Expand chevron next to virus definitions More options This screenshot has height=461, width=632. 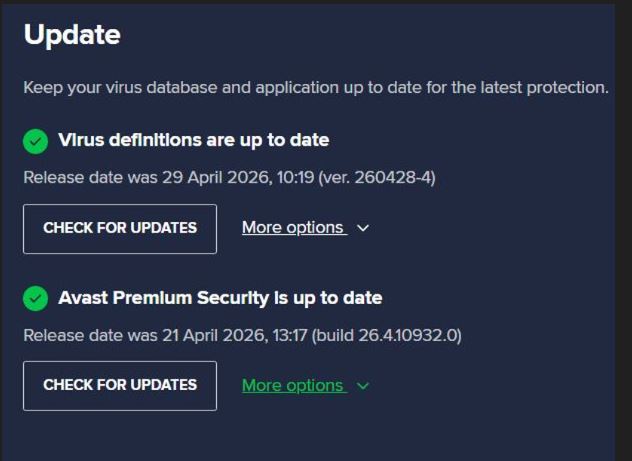tap(363, 228)
